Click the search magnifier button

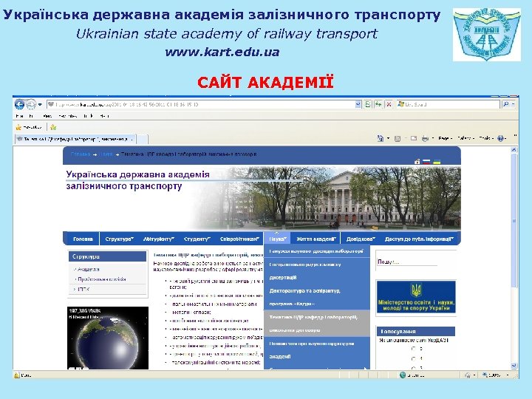click(x=506, y=104)
